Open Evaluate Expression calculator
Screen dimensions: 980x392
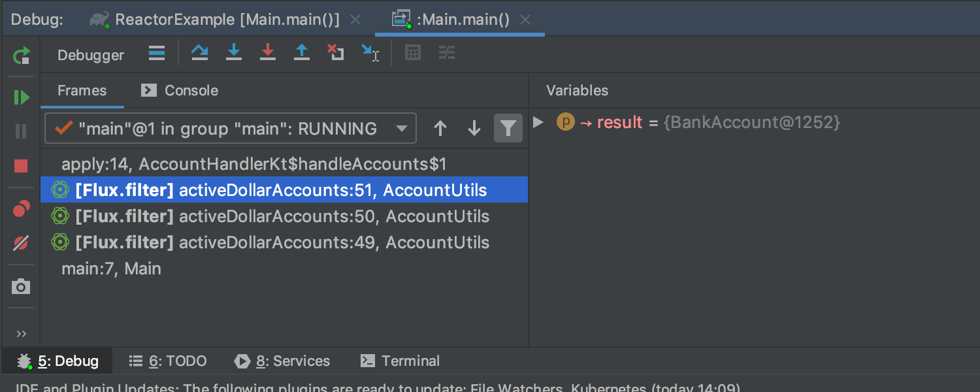pos(412,53)
